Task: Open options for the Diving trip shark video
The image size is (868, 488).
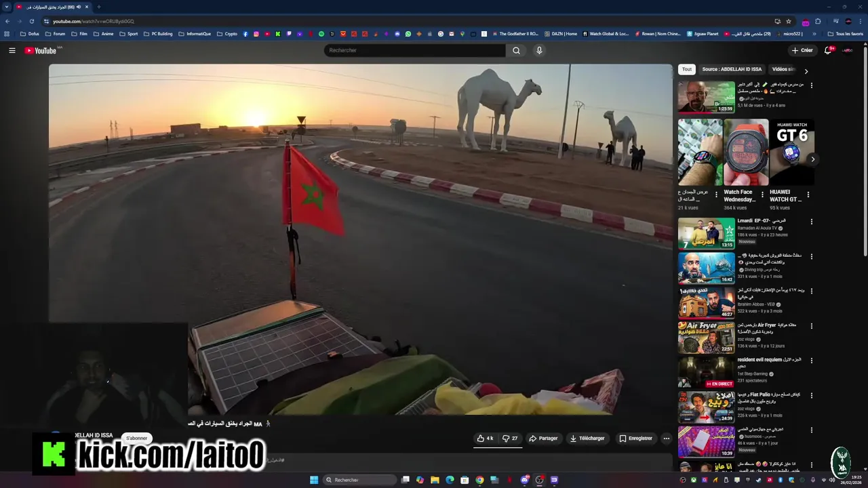Action: pyautogui.click(x=811, y=256)
